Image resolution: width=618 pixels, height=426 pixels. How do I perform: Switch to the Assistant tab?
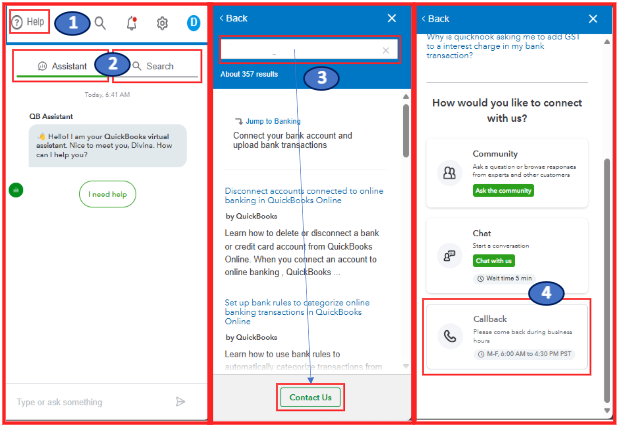click(62, 66)
